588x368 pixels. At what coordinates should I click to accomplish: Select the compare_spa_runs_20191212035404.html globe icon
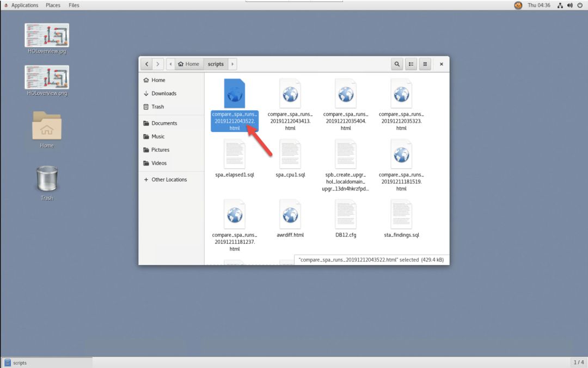pos(346,94)
